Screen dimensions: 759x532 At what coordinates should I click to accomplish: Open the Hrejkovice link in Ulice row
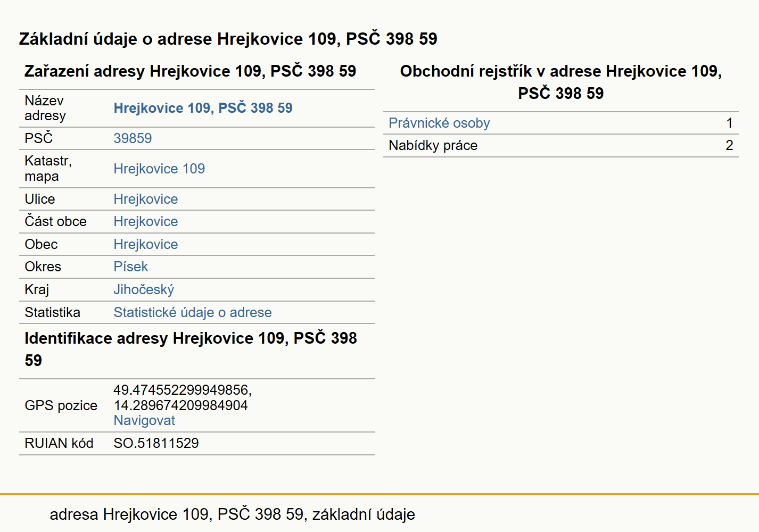(x=146, y=199)
